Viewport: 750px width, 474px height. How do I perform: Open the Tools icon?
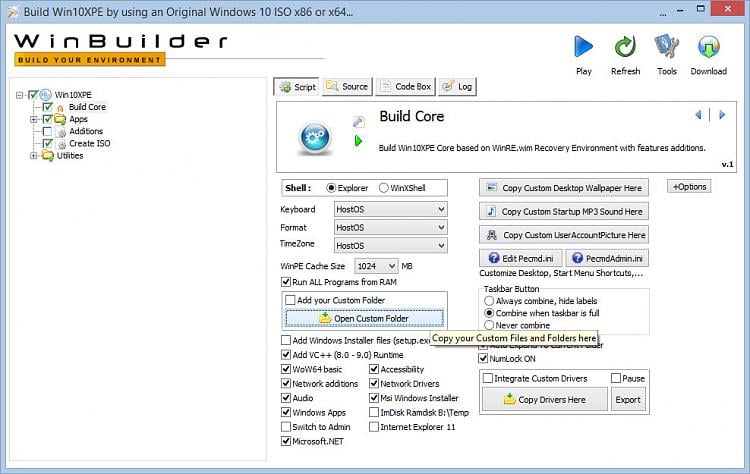666,47
